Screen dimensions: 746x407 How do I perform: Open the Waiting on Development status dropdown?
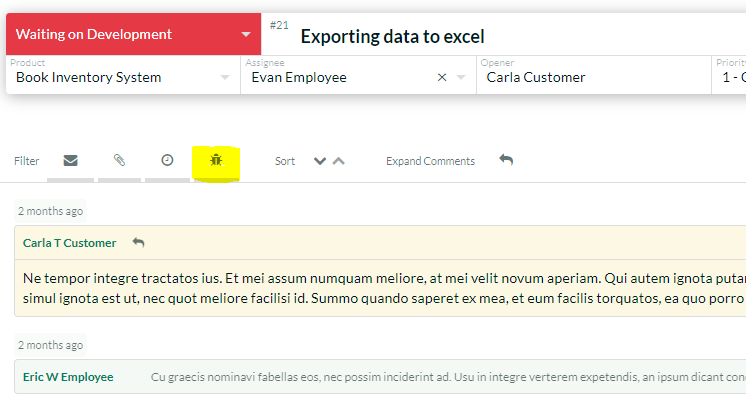tap(246, 35)
